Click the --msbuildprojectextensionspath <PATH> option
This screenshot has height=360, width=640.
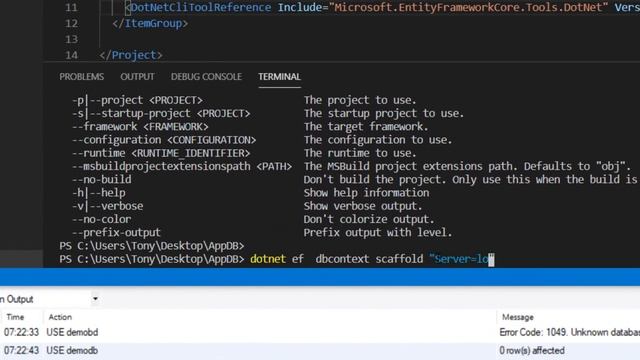point(182,167)
